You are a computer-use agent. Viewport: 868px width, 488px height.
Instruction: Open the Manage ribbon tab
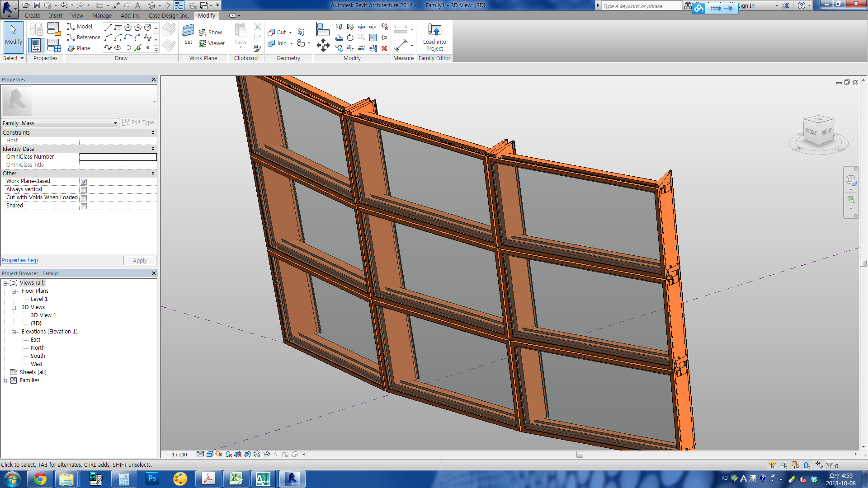(102, 15)
